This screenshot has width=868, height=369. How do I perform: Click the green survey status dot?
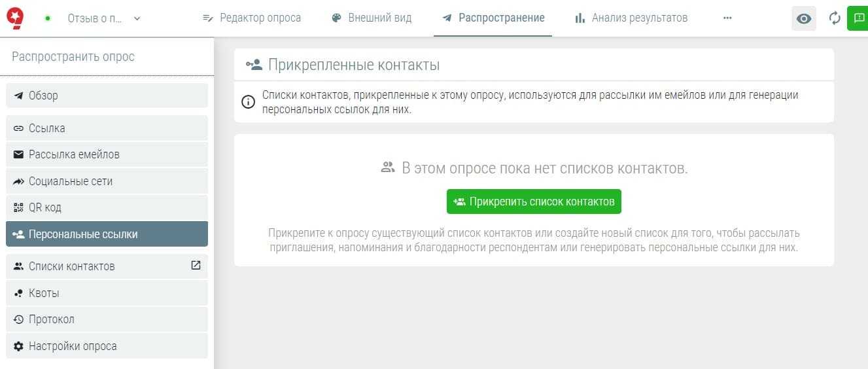pos(48,18)
